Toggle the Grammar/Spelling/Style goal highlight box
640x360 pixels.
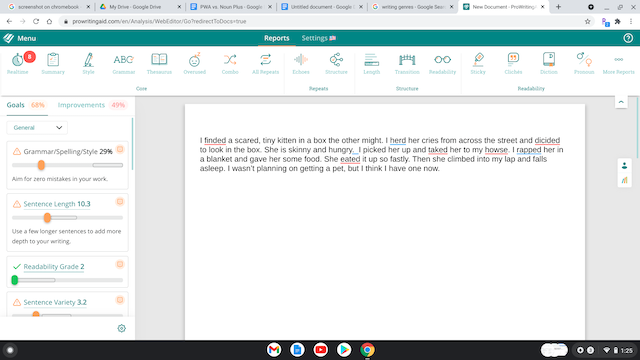click(120, 149)
